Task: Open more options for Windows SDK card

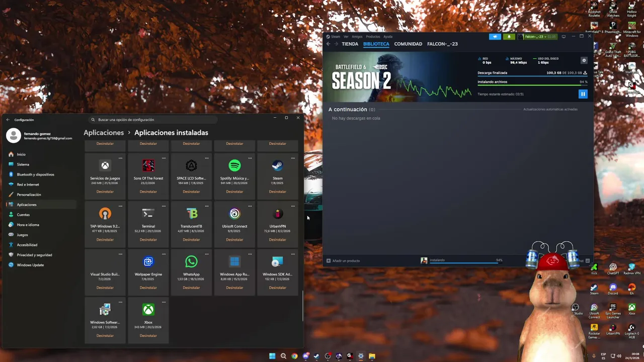Action: 293,254
